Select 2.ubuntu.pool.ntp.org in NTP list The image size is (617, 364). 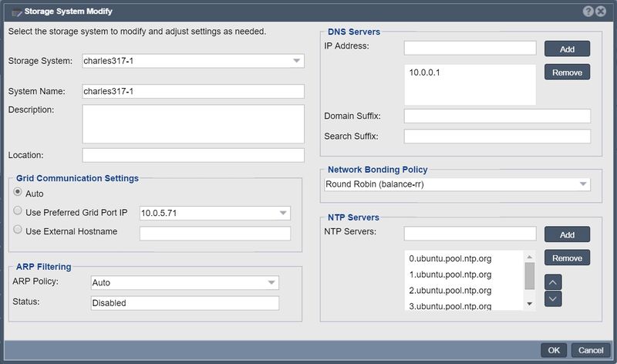pos(450,291)
